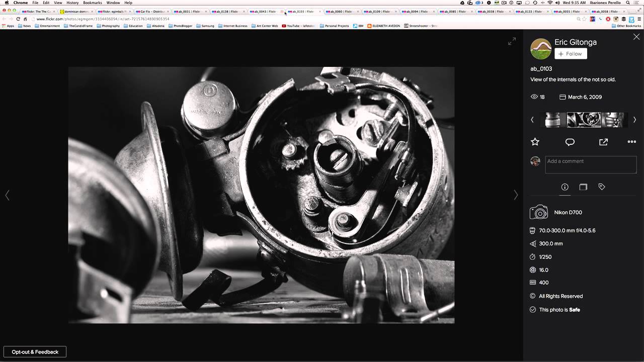Viewport: 644px width, 362px height.
Task: Click the main distributor photograph
Action: tap(261, 195)
